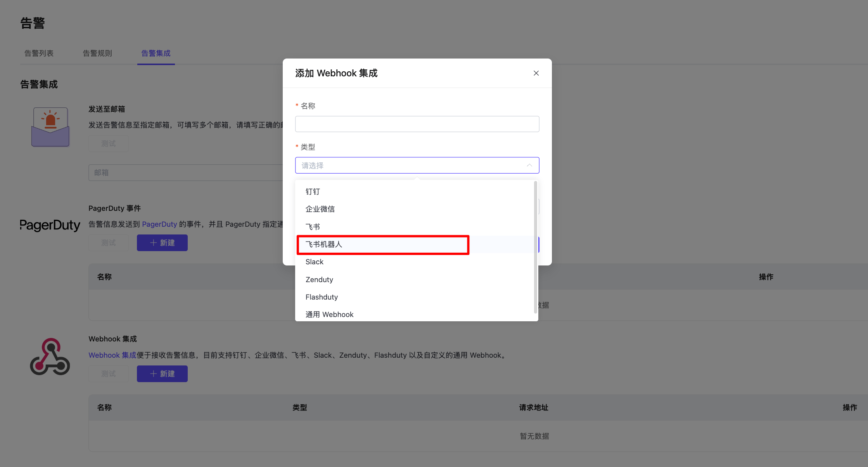The width and height of the screenshot is (868, 467).
Task: Click 新建 button under PagerDuty 事件
Action: pyautogui.click(x=162, y=243)
